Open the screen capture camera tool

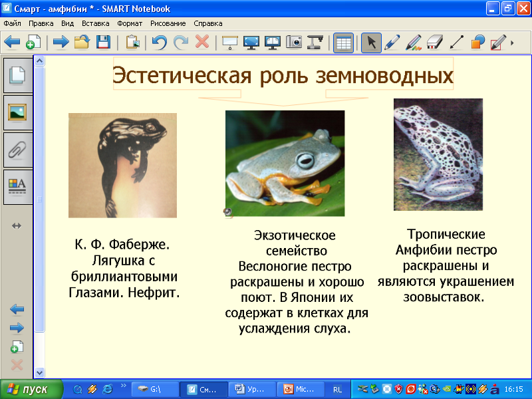[x=294, y=43]
